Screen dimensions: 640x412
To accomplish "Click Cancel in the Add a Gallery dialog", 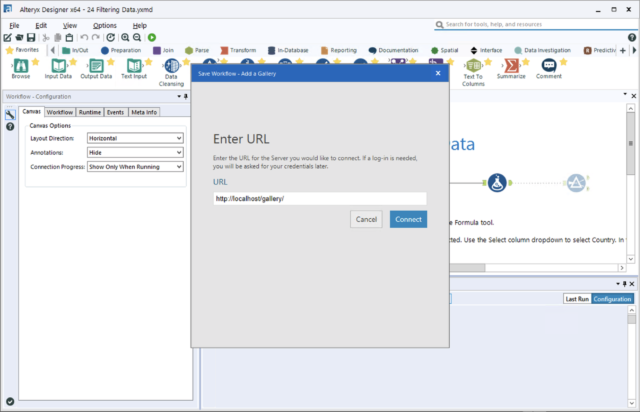I will tap(366, 219).
